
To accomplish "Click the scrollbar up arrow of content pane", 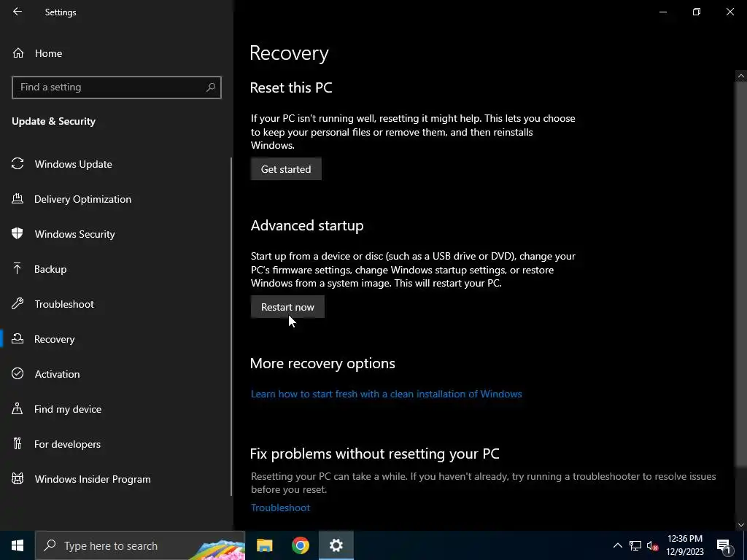I will tap(741, 76).
